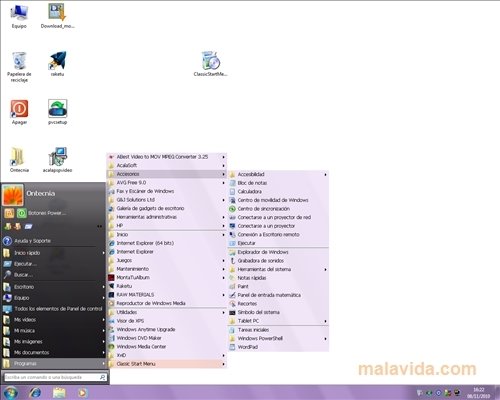500x400 pixels.
Task: Click Buscar... in the start menu
Action: [54, 275]
